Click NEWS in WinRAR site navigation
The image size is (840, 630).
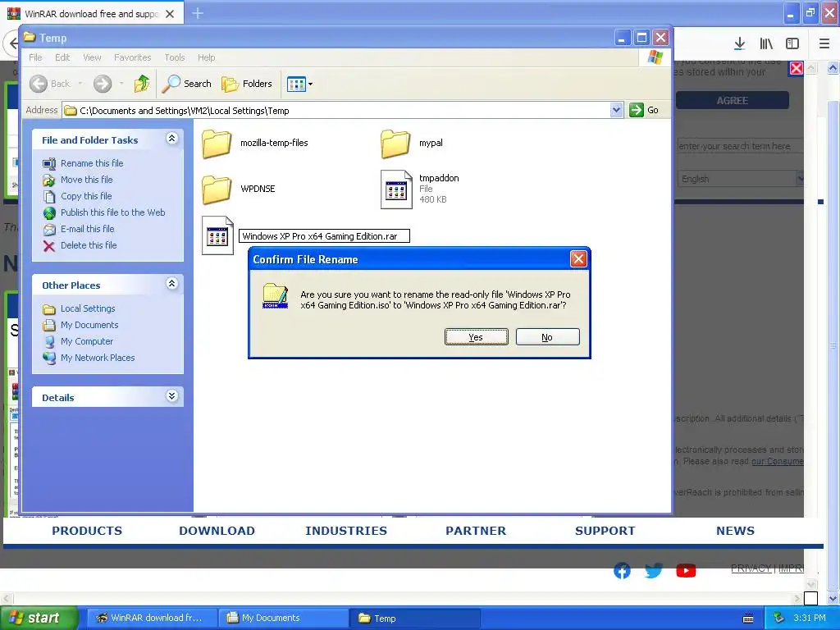[x=735, y=531]
